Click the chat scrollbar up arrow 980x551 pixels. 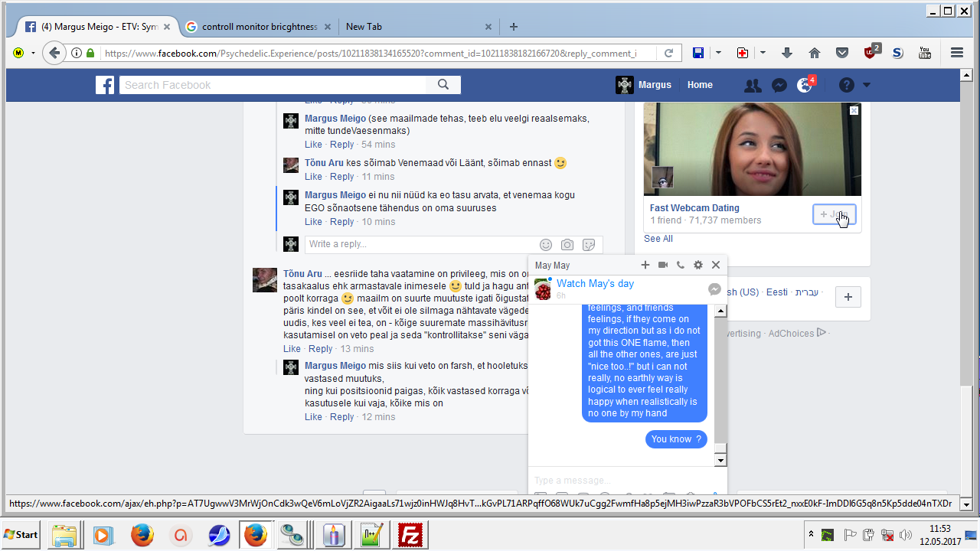click(720, 311)
